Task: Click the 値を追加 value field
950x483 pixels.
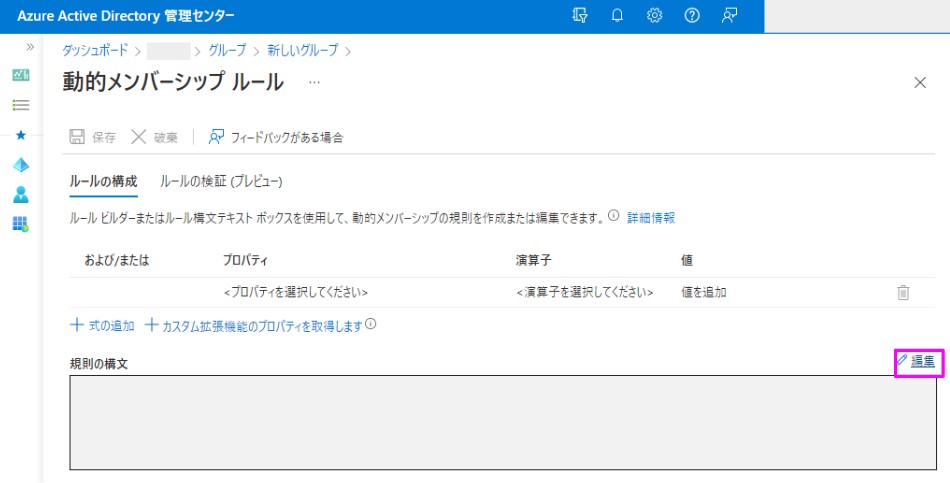Action: pyautogui.click(x=703, y=293)
